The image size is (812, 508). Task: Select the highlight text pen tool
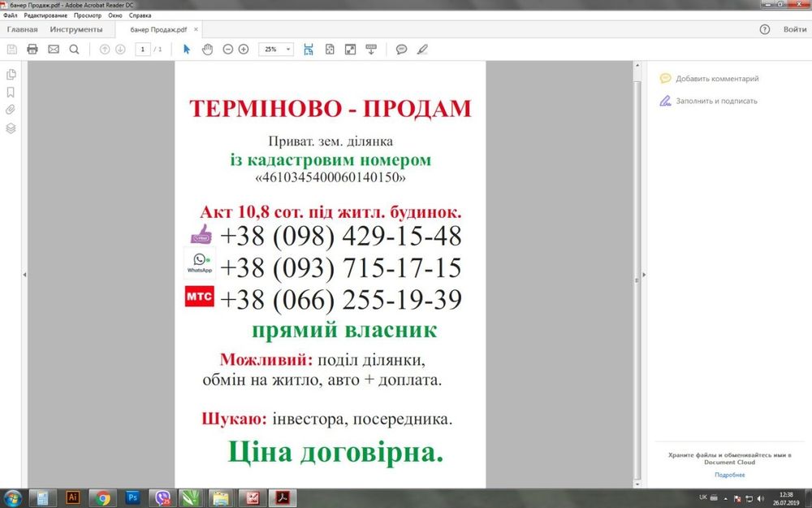click(422, 50)
